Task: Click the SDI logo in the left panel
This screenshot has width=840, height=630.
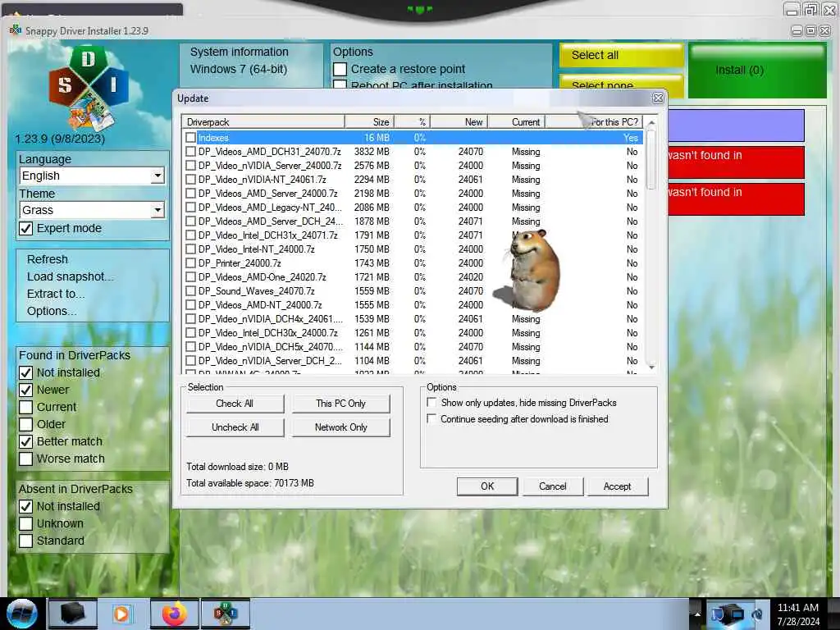Action: 89,89
